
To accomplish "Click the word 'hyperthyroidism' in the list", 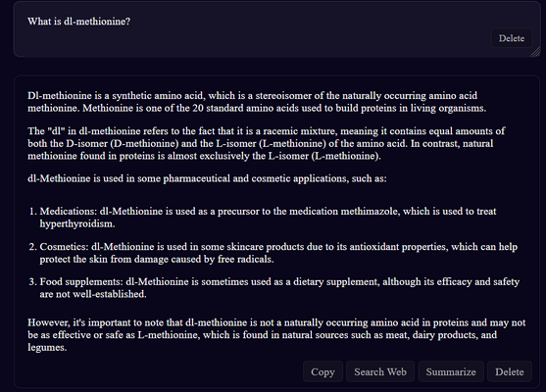I will pos(76,223).
